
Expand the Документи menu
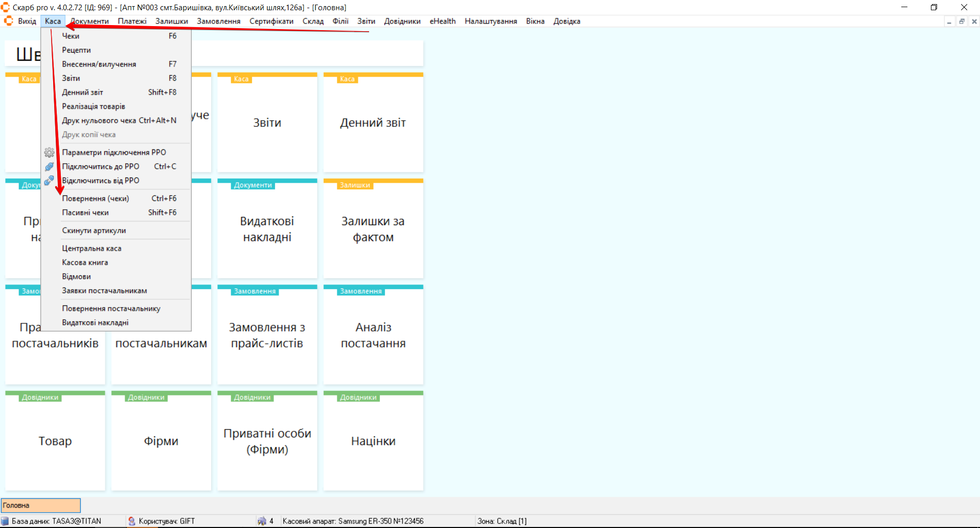point(90,21)
